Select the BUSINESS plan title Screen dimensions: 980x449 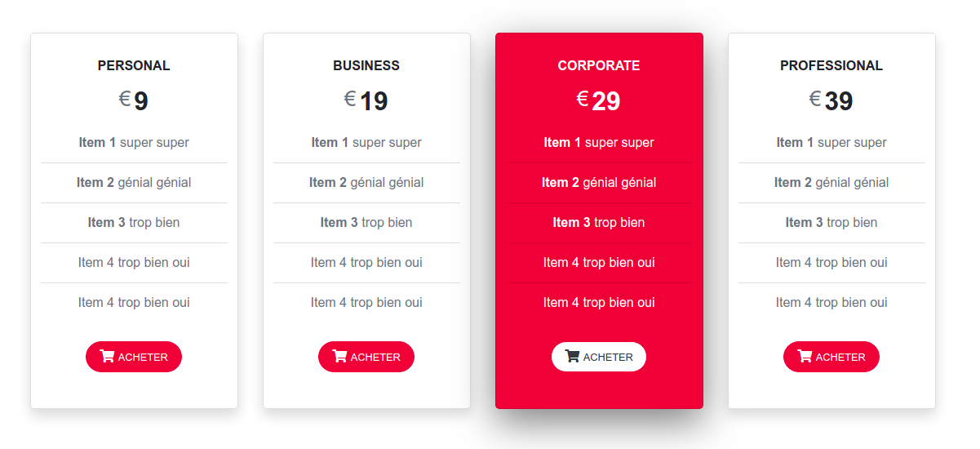[x=366, y=65]
